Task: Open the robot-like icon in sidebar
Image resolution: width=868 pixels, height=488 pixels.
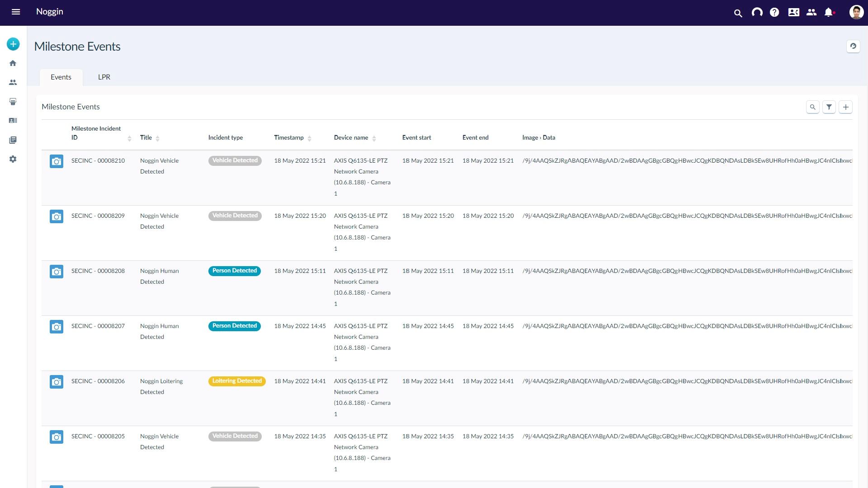Action: 13,102
